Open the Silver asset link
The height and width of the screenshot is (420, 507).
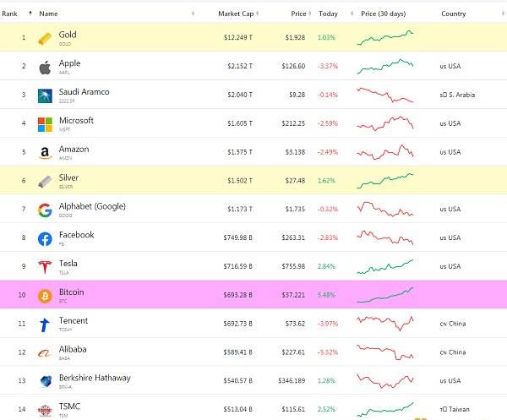click(68, 177)
